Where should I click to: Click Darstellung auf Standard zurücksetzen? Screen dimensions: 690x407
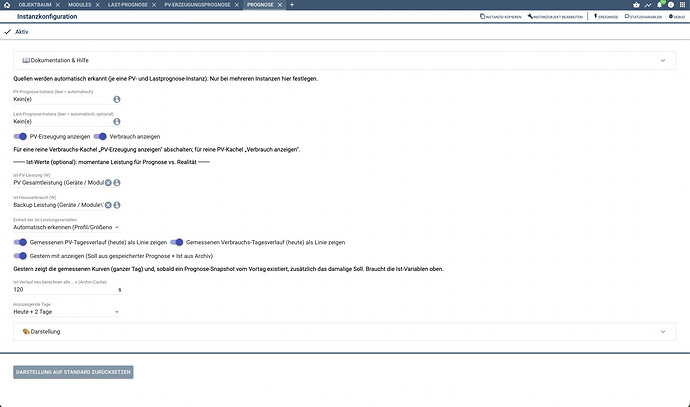(x=73, y=372)
